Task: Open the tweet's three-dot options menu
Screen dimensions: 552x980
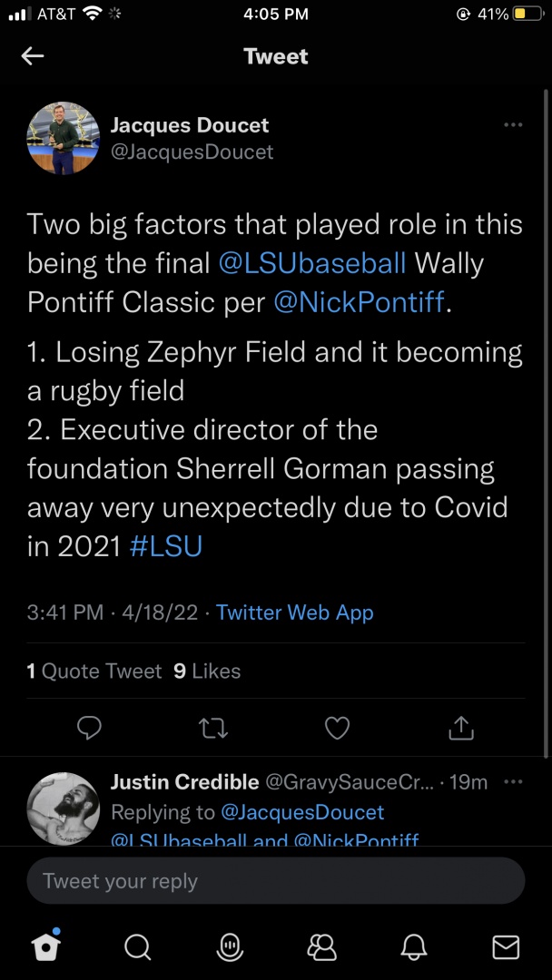Action: pos(513,125)
